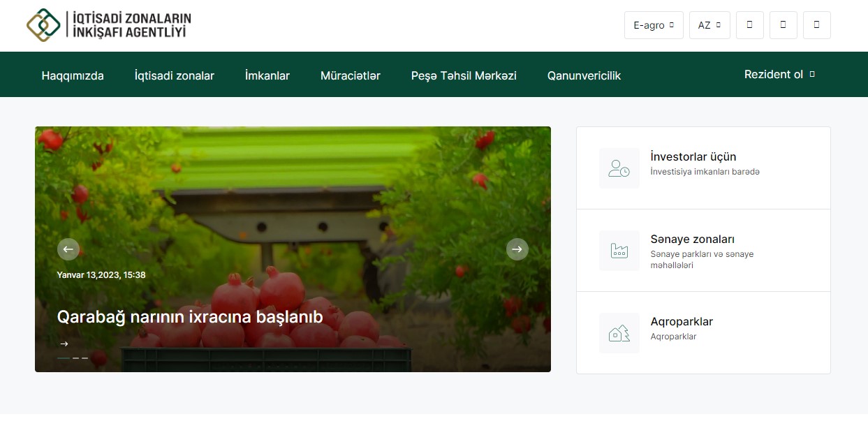Click the investor person-clock icon

619,168
